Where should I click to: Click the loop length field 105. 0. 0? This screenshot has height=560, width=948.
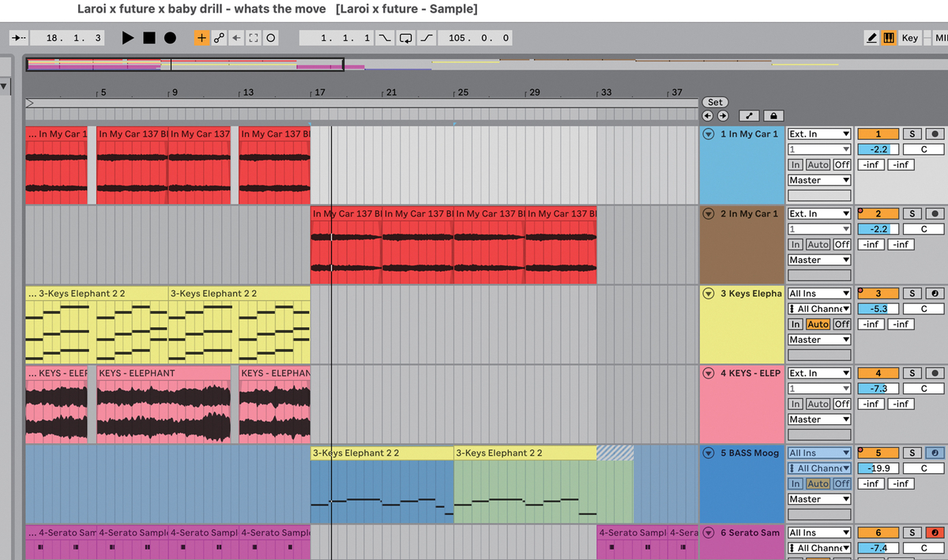(x=476, y=38)
